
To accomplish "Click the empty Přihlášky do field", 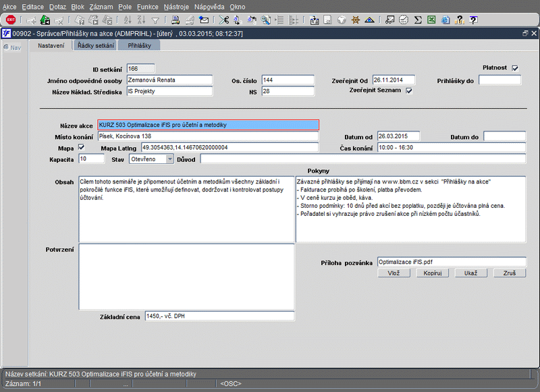I will [x=500, y=80].
